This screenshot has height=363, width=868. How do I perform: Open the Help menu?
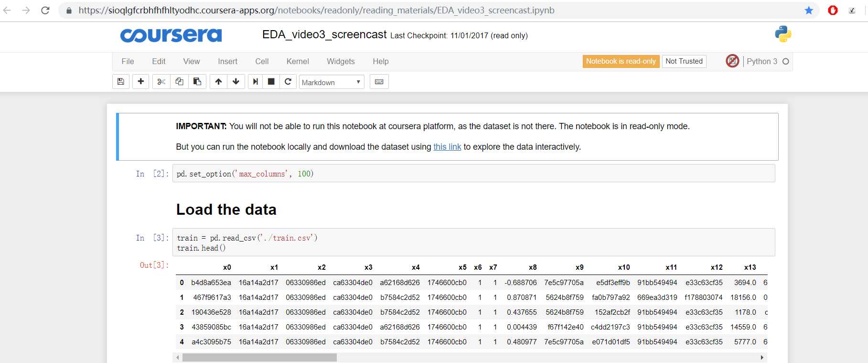(x=381, y=61)
